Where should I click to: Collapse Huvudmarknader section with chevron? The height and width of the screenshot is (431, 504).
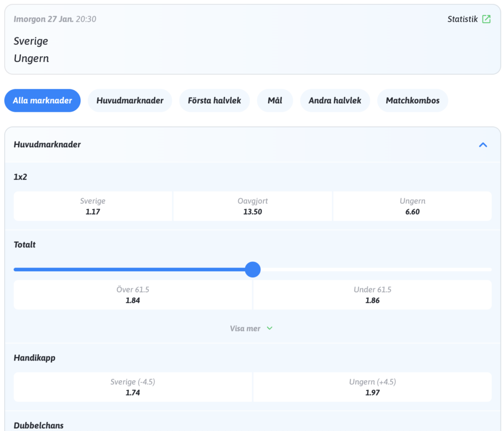(483, 145)
